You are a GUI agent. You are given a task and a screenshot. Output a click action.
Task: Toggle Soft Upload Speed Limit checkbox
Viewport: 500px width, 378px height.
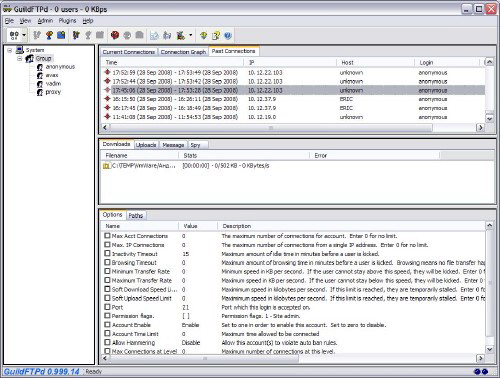[x=107, y=298]
